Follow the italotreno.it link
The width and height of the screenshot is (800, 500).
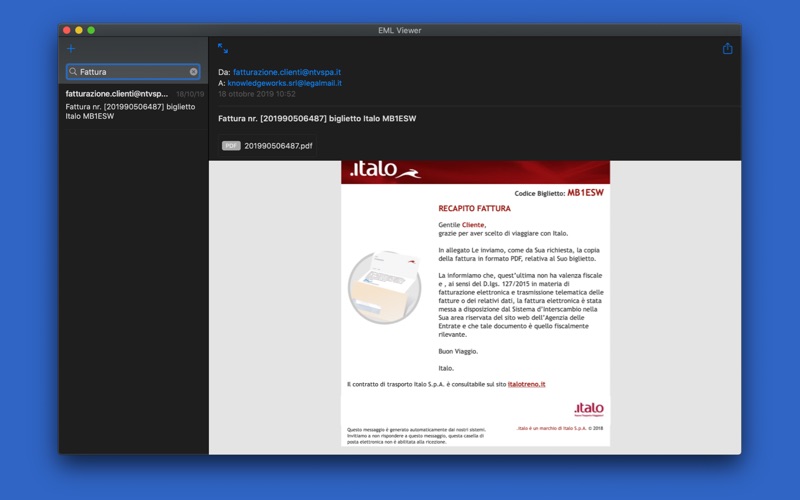[x=526, y=384]
